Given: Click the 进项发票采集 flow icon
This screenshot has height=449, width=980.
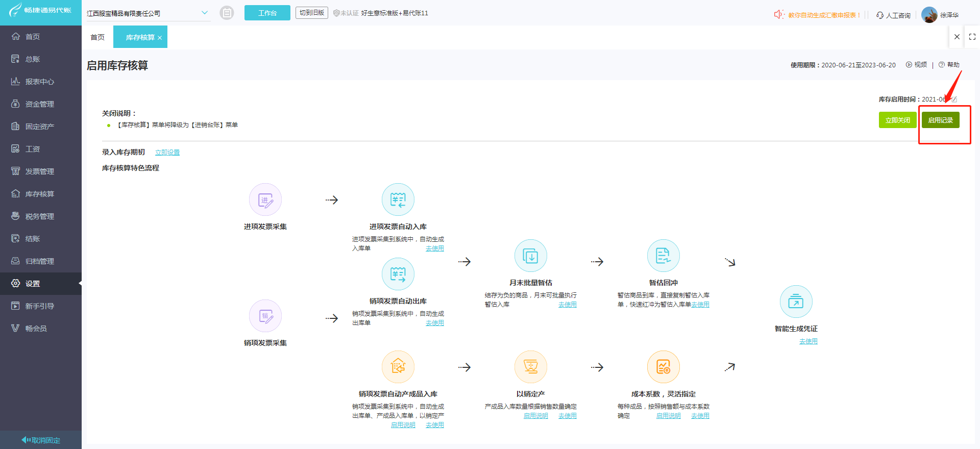Looking at the screenshot, I should click(x=265, y=199).
